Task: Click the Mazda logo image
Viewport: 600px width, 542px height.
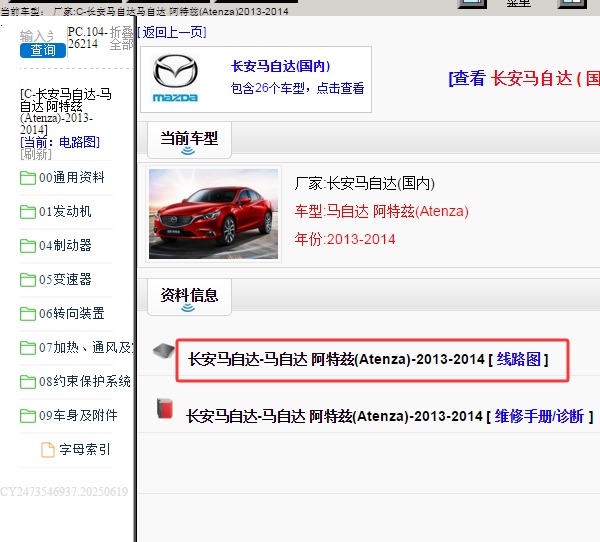Action: tap(175, 78)
